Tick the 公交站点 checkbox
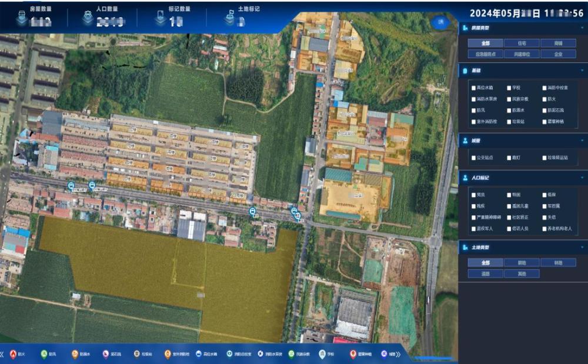The height and width of the screenshot is (364, 588). (474, 158)
